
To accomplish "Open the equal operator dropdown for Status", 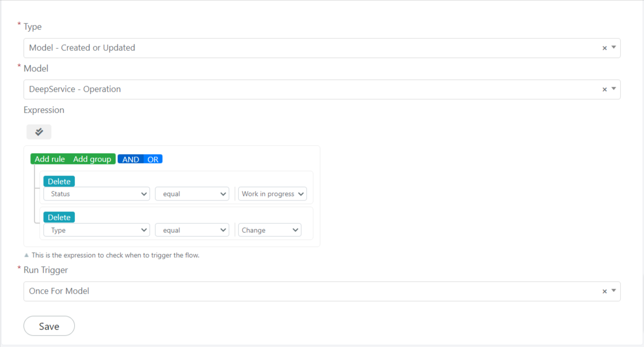I will click(192, 194).
